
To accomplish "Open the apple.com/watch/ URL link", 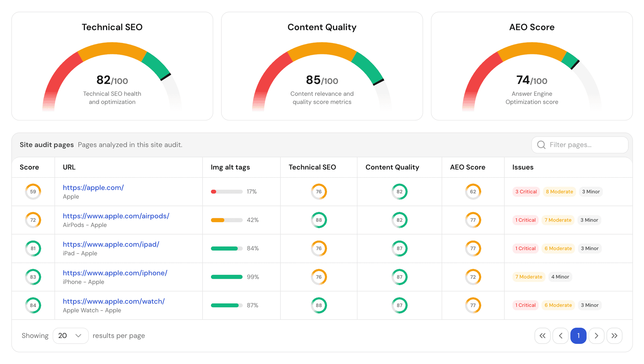I will (114, 301).
